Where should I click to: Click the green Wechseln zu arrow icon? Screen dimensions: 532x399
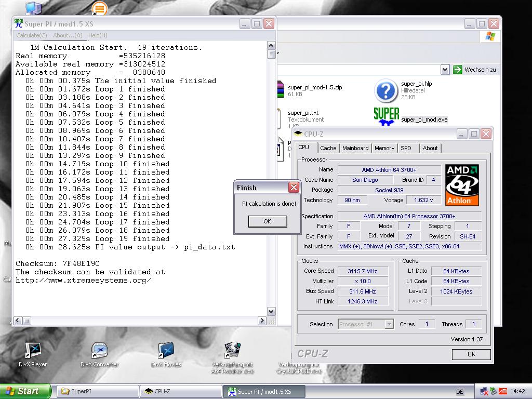[x=458, y=70]
